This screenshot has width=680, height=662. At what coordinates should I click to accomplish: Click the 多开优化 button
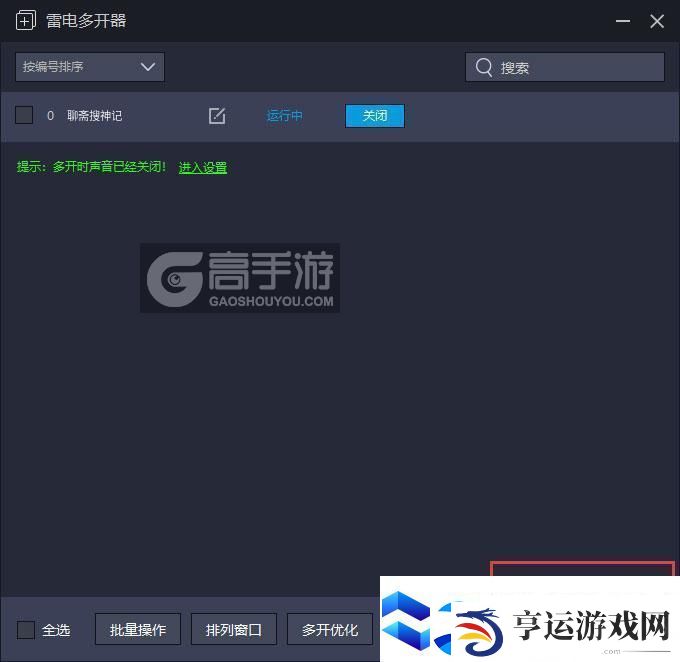click(x=330, y=629)
